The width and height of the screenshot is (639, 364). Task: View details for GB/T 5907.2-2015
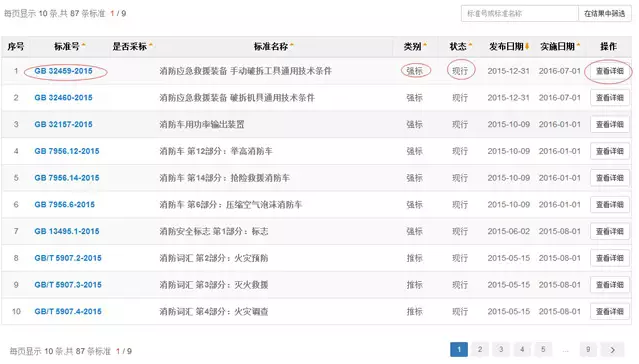pos(610,258)
